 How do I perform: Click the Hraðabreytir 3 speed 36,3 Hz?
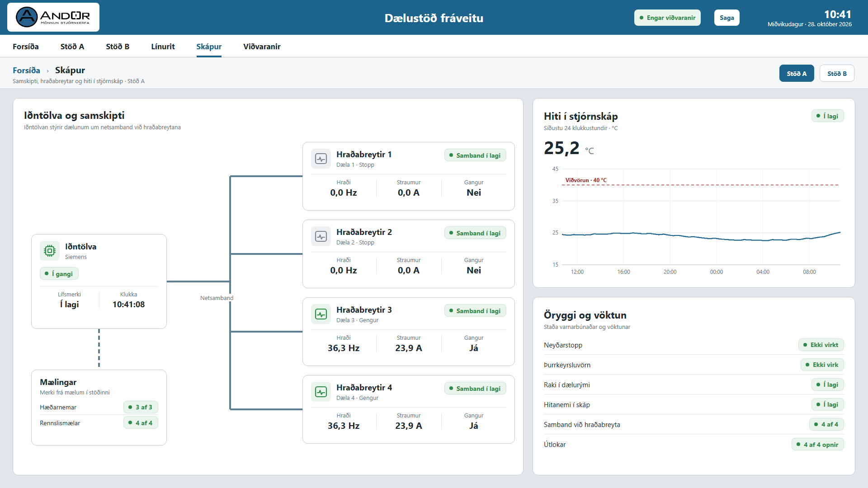(344, 348)
